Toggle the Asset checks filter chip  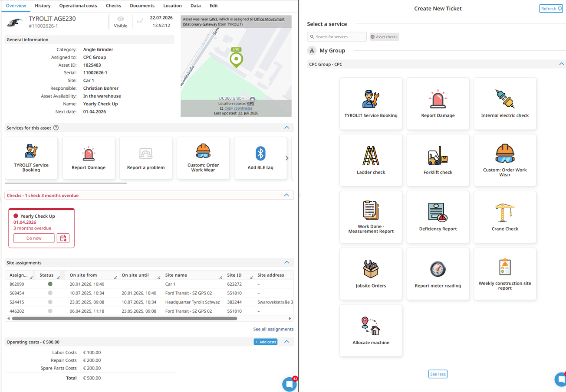coord(384,37)
